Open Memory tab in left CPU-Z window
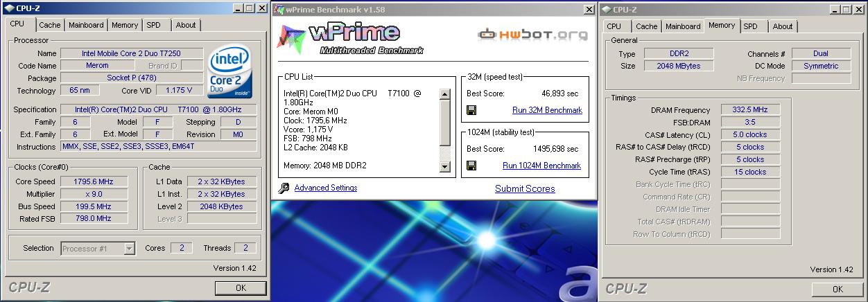 point(125,25)
